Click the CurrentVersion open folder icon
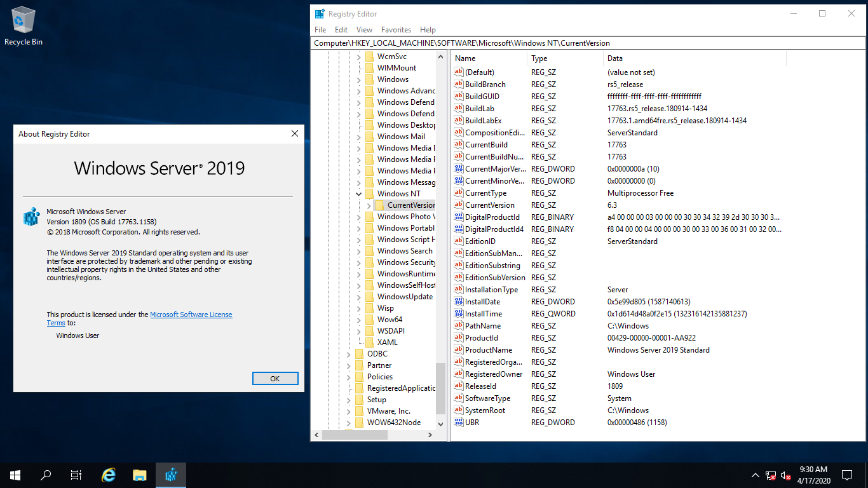Screen dimensions: 868x488 click(x=380, y=205)
